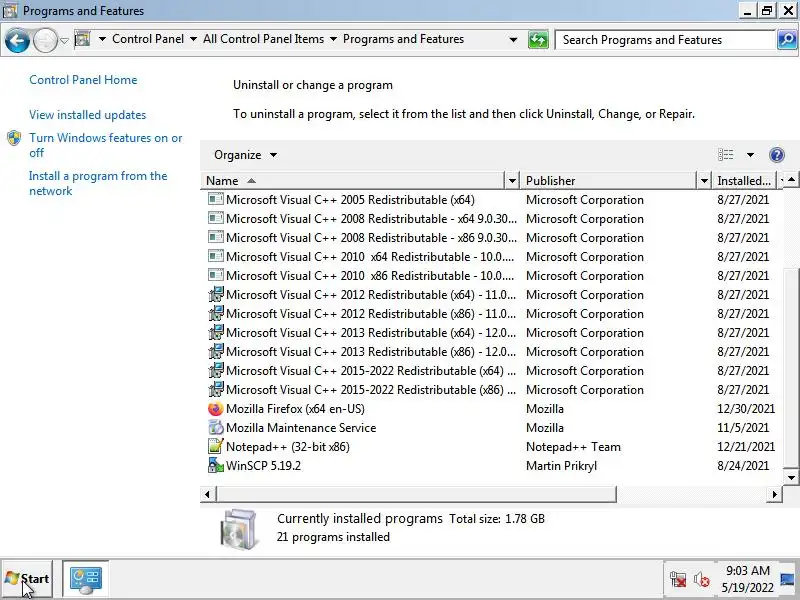Open the Start menu
Viewport: 800px width, 600px height.
coord(28,579)
